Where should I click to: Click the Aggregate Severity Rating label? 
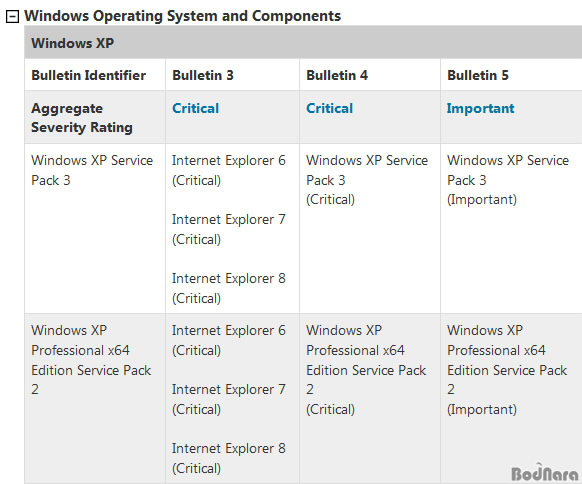82,118
